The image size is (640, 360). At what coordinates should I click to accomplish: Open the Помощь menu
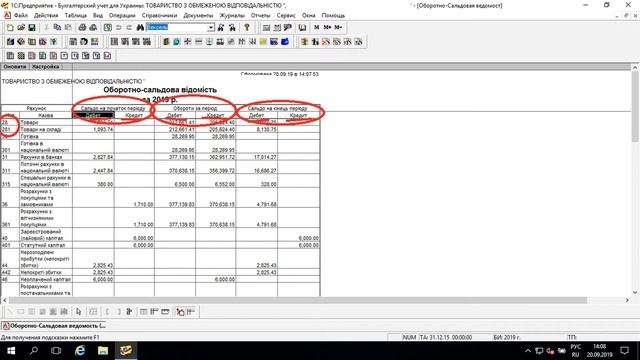coord(333,16)
